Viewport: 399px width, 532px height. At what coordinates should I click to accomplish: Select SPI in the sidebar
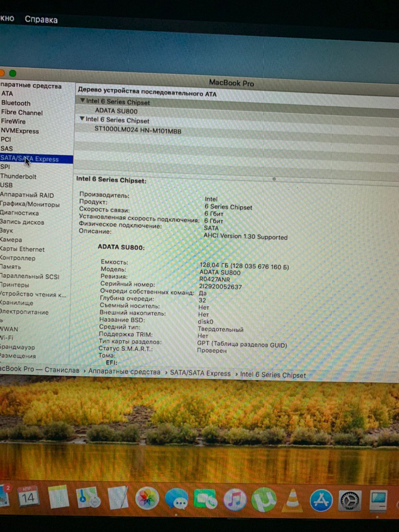coord(5,167)
